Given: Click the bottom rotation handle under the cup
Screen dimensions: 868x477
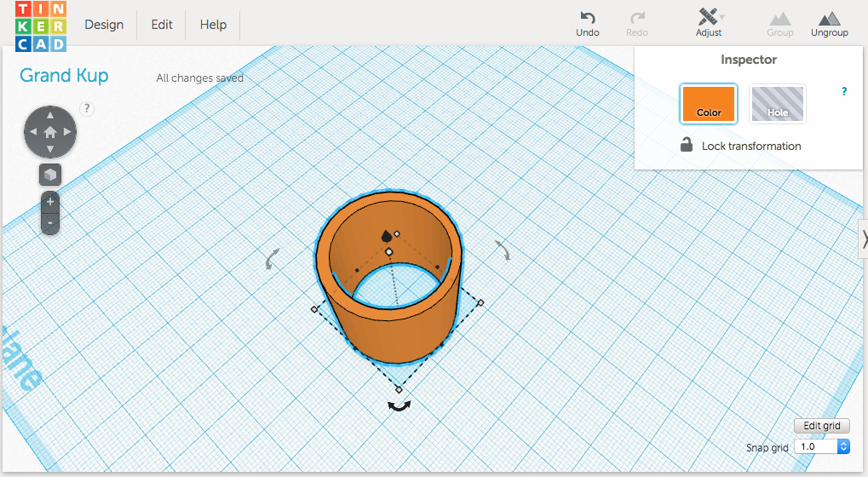Looking at the screenshot, I should [400, 406].
